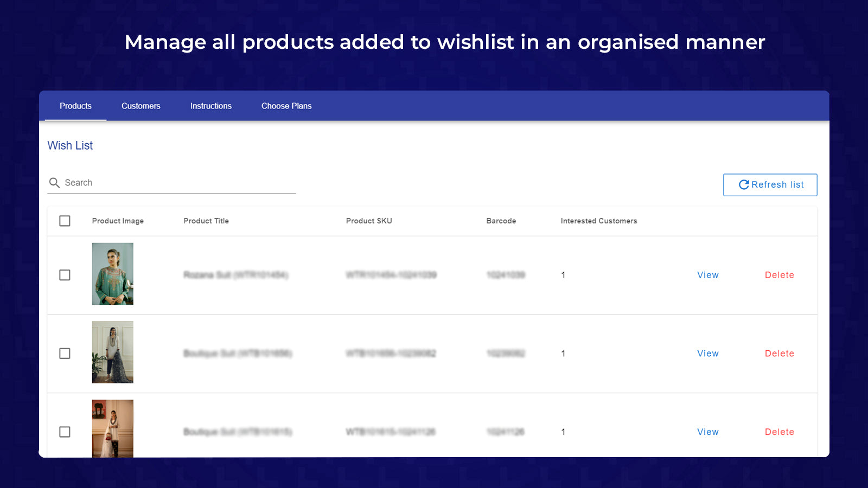This screenshot has width=868, height=488.
Task: Delete the second wishlist product
Action: pyautogui.click(x=780, y=354)
